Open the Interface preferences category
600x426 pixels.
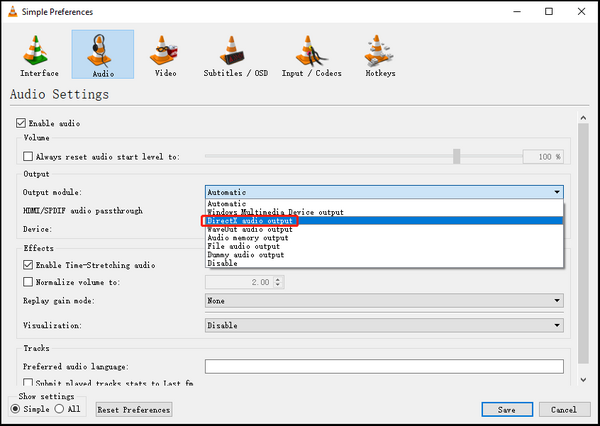pos(39,53)
